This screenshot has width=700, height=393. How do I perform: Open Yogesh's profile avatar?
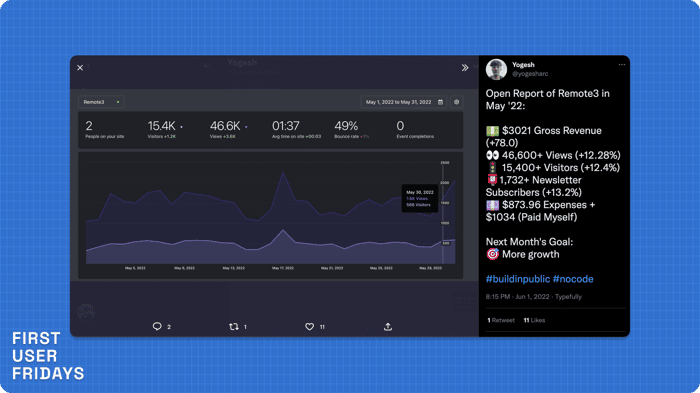click(x=496, y=69)
